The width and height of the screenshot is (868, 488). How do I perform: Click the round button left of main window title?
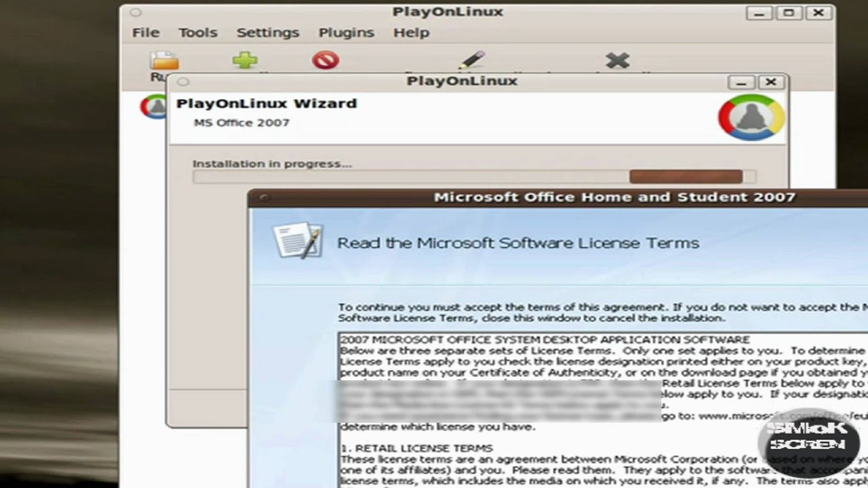[136, 12]
